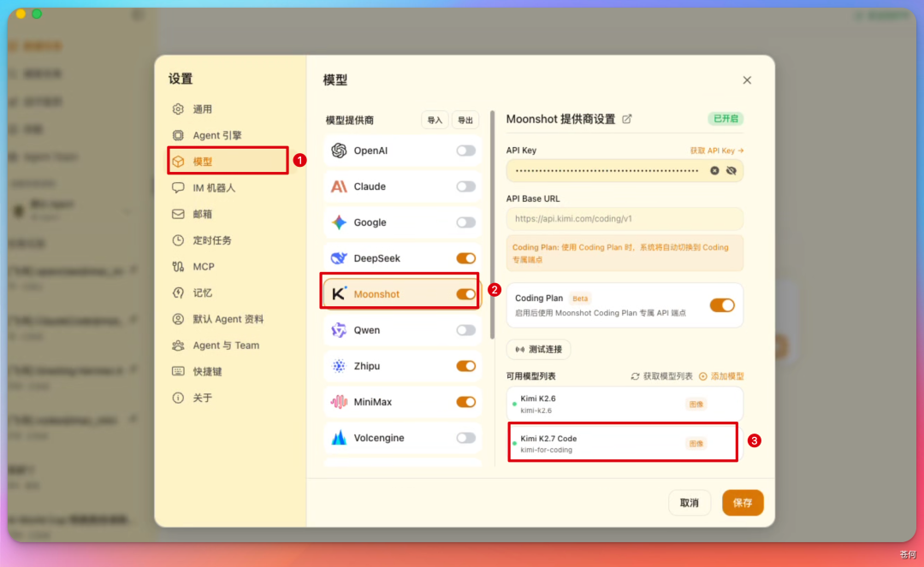Disable the MiniMax provider switch
Screen dimensions: 924x567
point(465,402)
